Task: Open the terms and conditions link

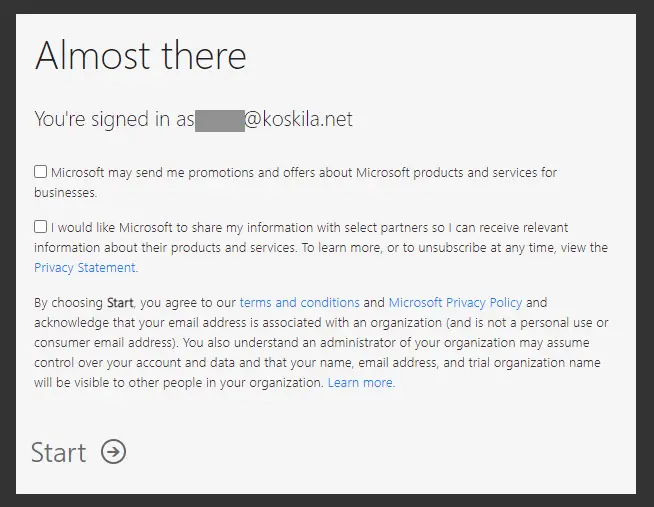Action: [299, 302]
